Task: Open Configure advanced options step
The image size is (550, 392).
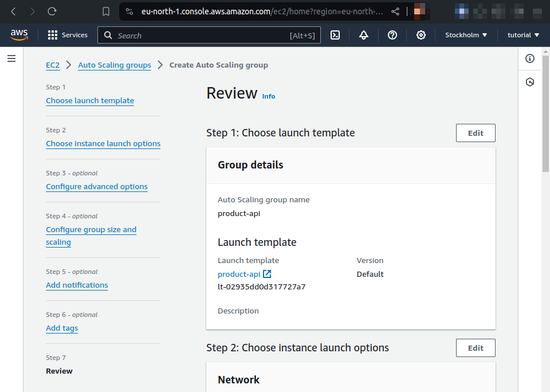Action: 97,187
